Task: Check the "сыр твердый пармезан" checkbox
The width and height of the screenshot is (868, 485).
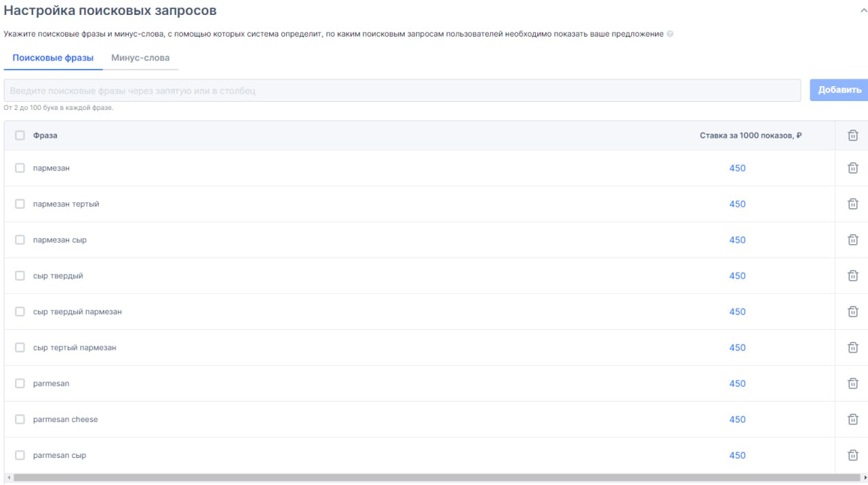Action: coord(20,312)
